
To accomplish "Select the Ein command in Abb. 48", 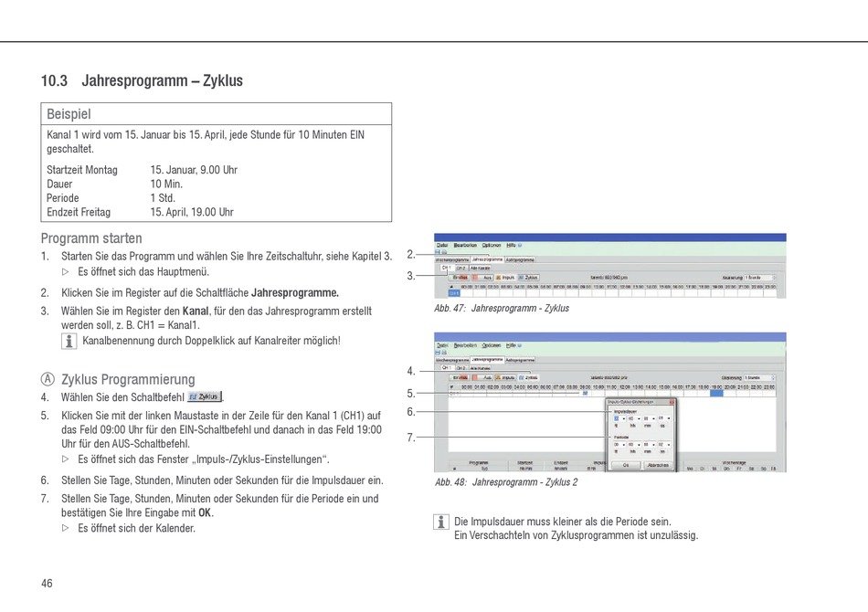I will (x=460, y=377).
